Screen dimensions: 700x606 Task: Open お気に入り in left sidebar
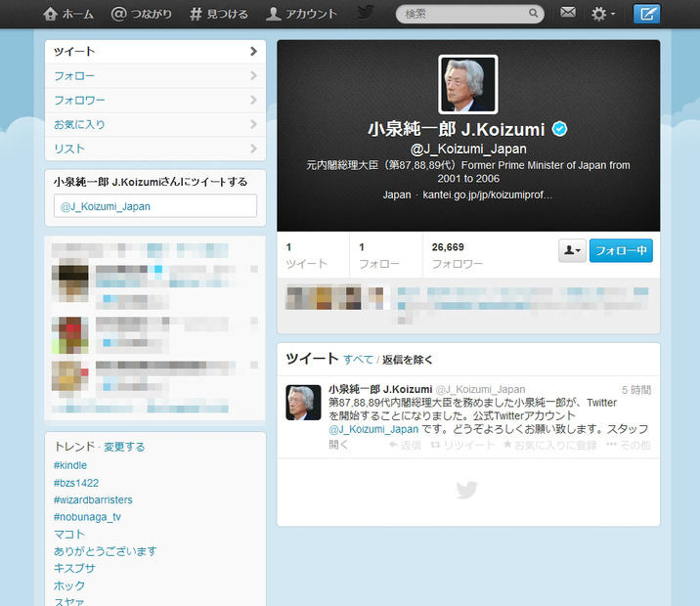coord(155,124)
